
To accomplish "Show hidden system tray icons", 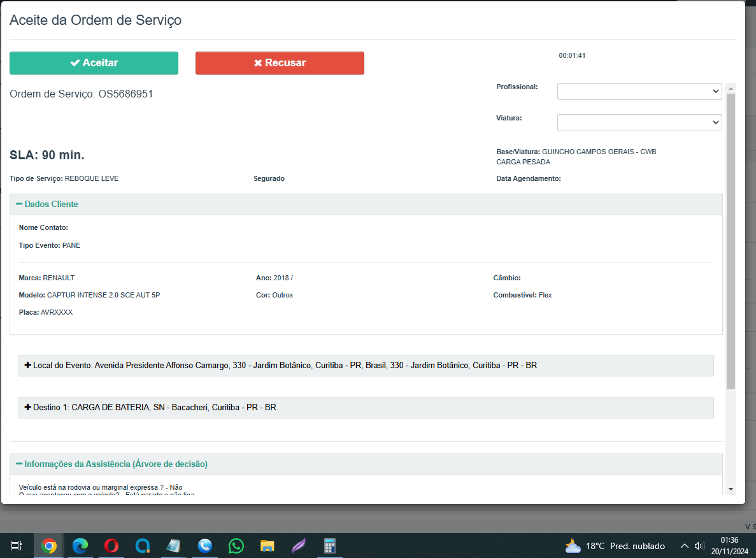I will coord(684,546).
